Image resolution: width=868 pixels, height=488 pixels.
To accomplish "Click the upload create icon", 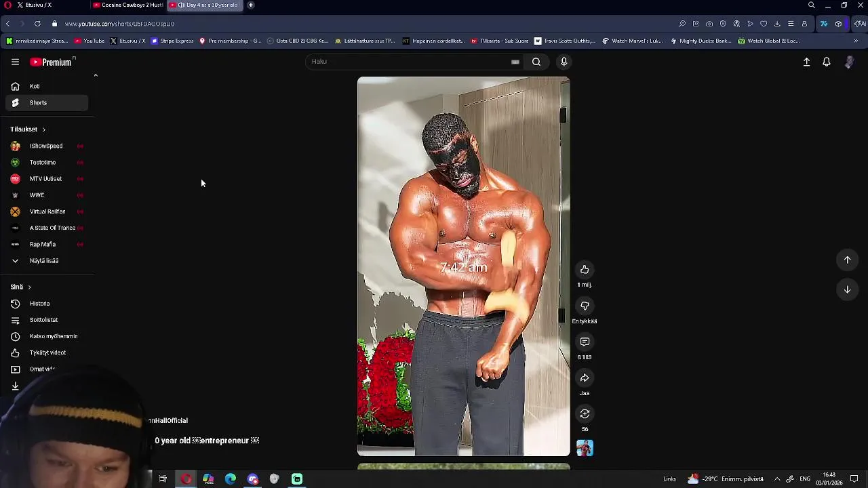I will [x=806, y=62].
